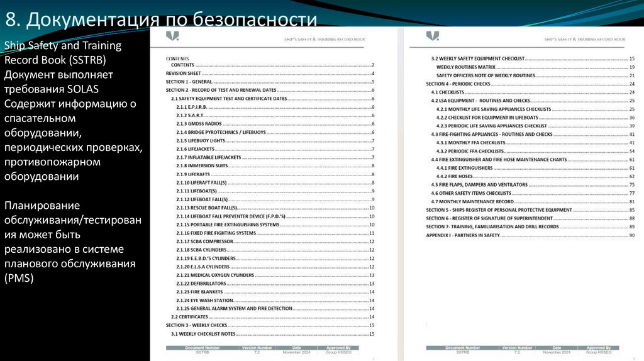
Task: Select "4.2 LSA Equipment - Routines and Checks"
Action: [x=533, y=101]
